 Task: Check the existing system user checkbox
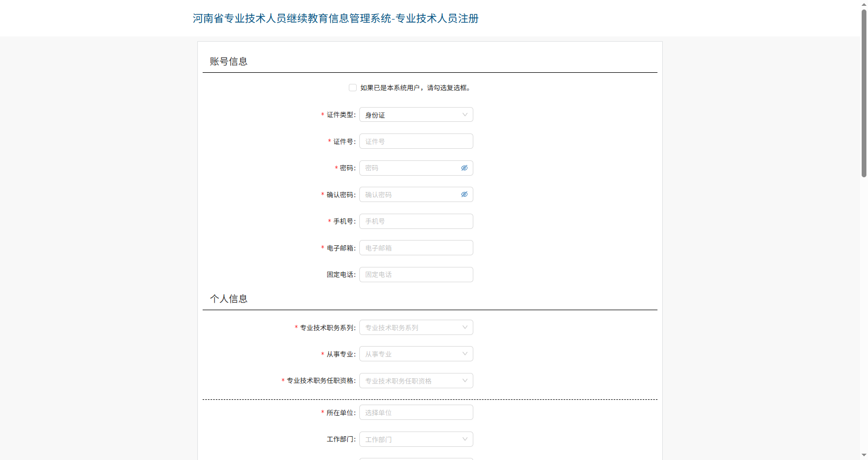[x=352, y=88]
